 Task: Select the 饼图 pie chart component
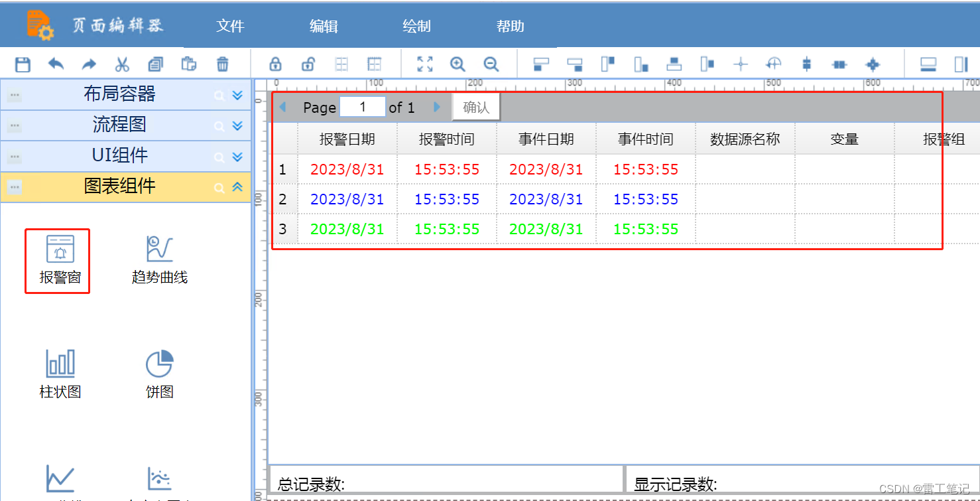[x=160, y=374]
